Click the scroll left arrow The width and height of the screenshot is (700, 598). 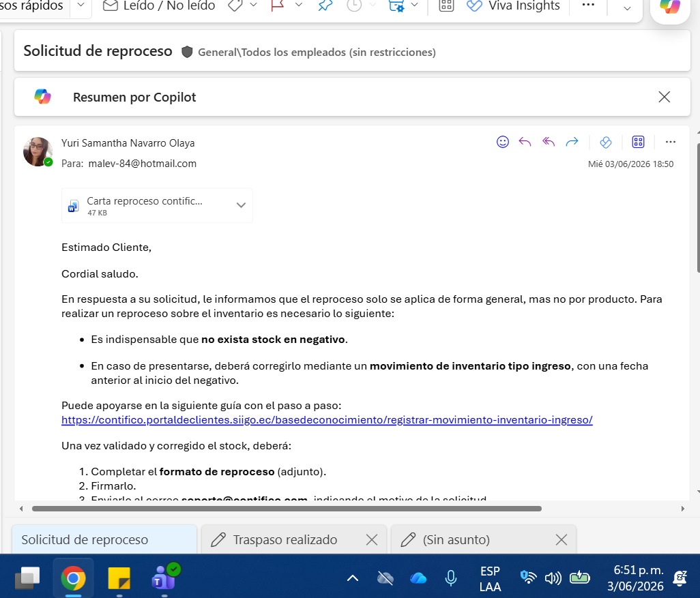click(x=21, y=509)
